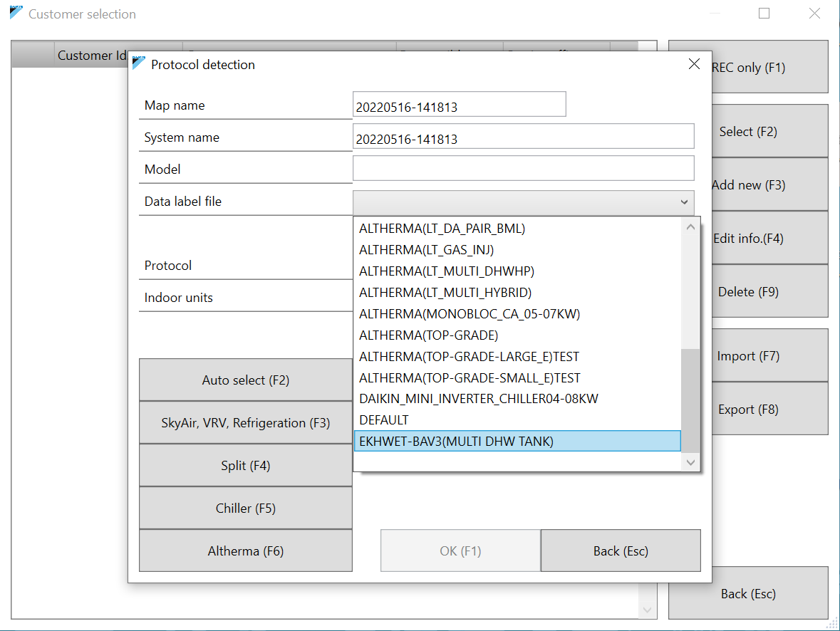Choose ALTHERMA(LT_MULTI_DHWHP) option
The height and width of the screenshot is (631, 840).
(517, 271)
